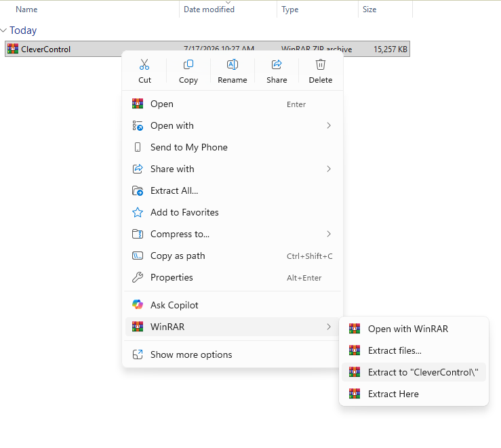Image resolution: width=501 pixels, height=448 pixels.
Task: Click the wrench icon for Properties
Action: click(138, 277)
